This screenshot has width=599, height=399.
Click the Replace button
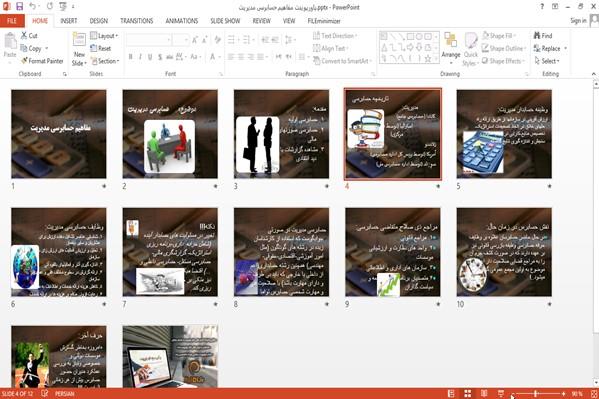pyautogui.click(x=547, y=48)
